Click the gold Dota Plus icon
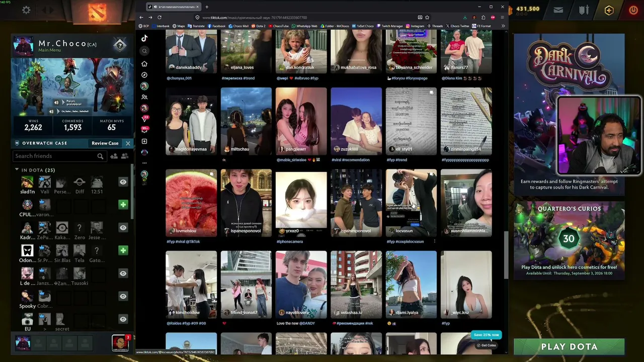The height and width of the screenshot is (362, 644). (609, 10)
